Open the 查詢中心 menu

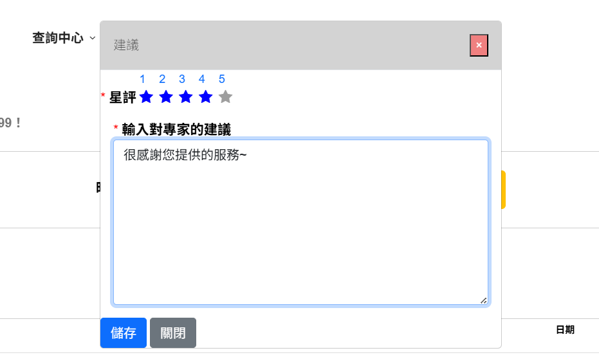click(x=58, y=38)
